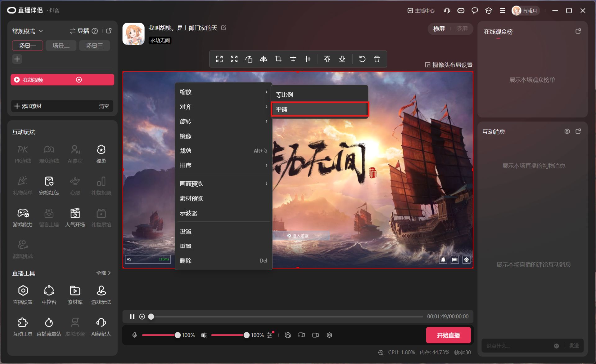Click the bring-to-top layer icon

point(327,59)
